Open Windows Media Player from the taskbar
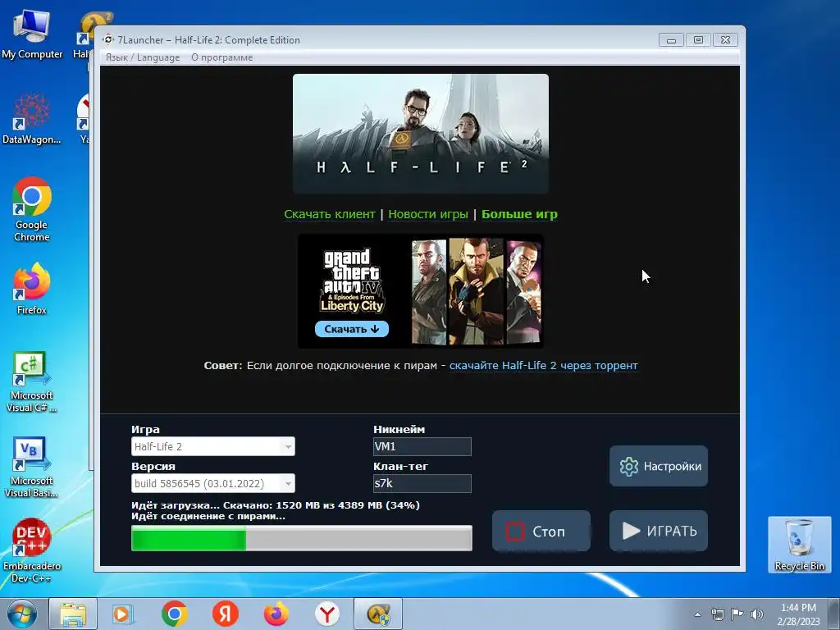840x630 pixels. pyautogui.click(x=123, y=614)
